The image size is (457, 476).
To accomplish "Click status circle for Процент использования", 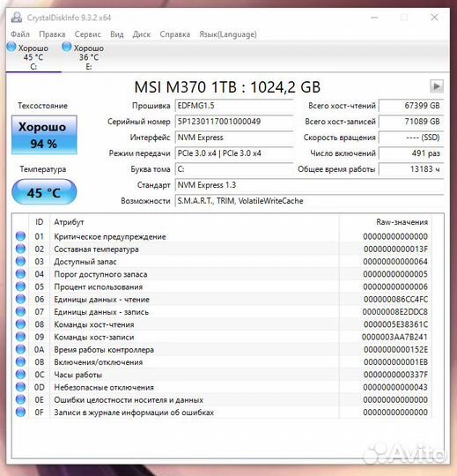I will click(x=20, y=286).
